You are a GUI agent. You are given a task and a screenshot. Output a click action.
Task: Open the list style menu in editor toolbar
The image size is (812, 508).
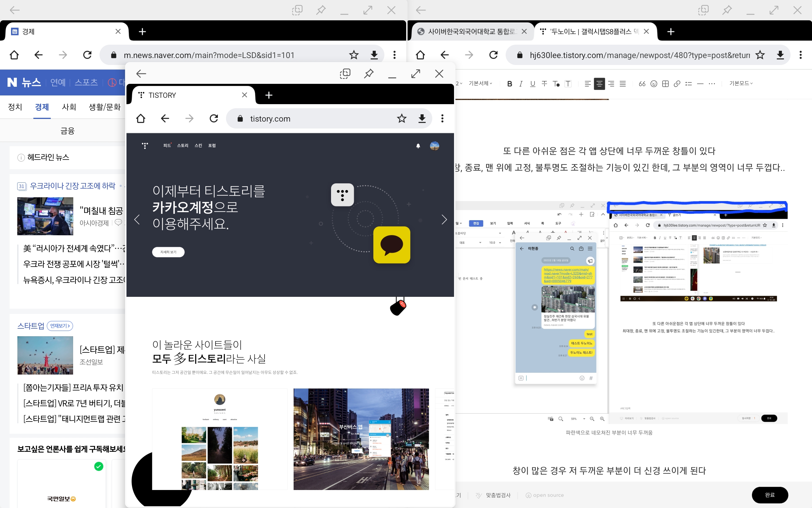688,84
